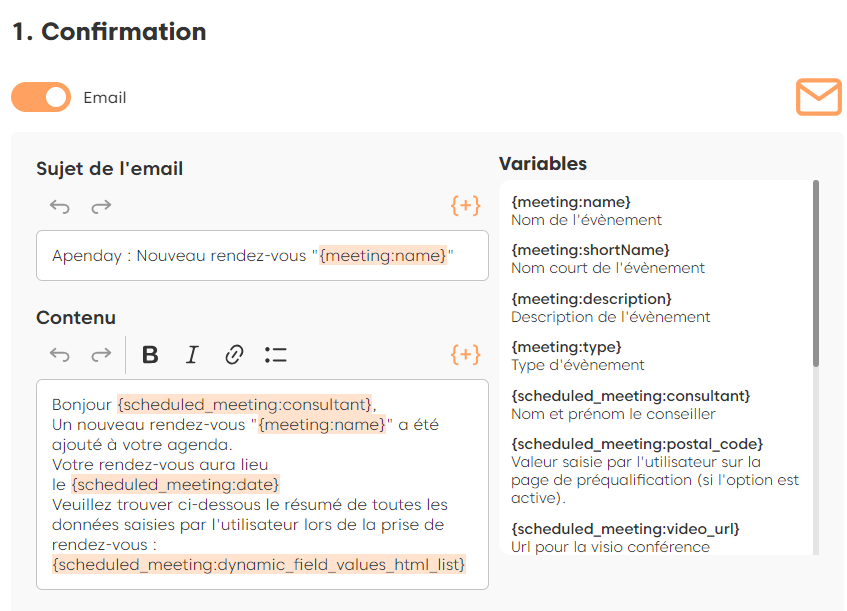Undo in the Contenu editor toolbar
The height and width of the screenshot is (611, 847).
[x=60, y=355]
